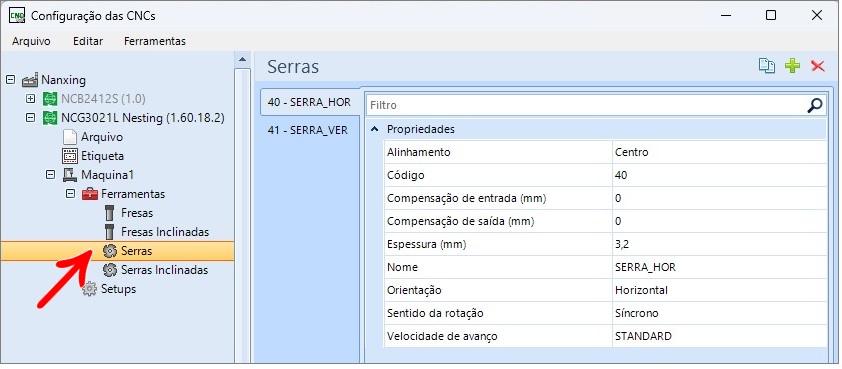This screenshot has height=369, width=842.
Task: Click the Orientação value Horizontal
Action: tap(719, 290)
